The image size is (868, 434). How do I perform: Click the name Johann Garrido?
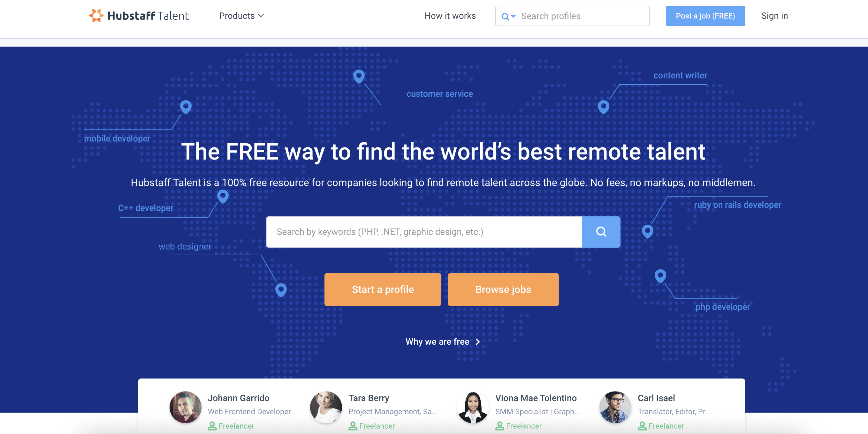[x=239, y=398]
